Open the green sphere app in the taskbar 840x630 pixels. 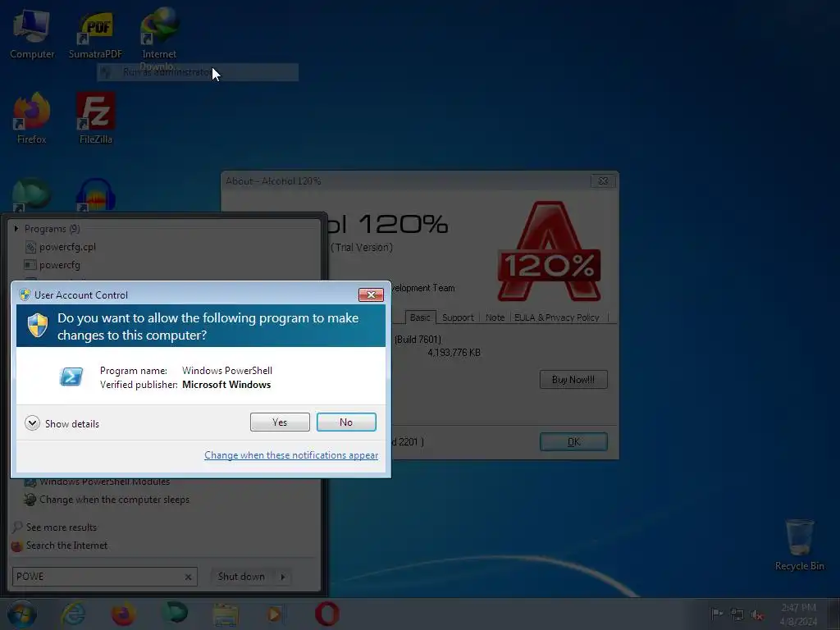(175, 613)
